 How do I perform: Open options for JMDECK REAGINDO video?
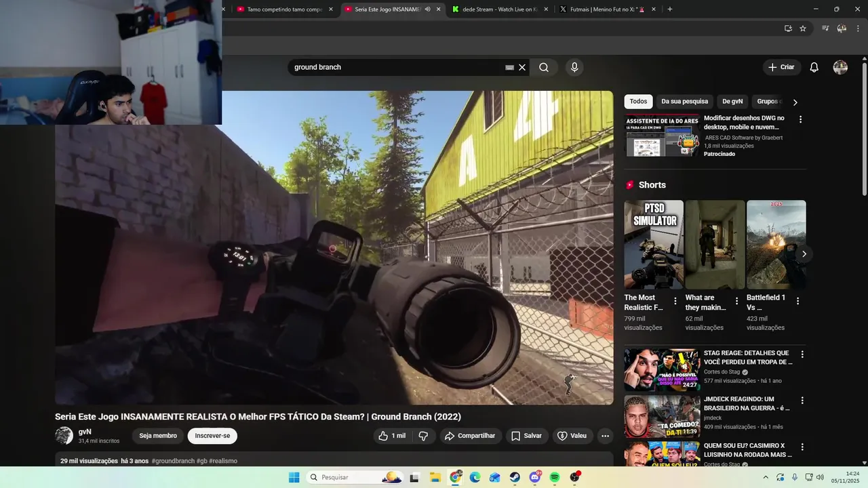802,401
